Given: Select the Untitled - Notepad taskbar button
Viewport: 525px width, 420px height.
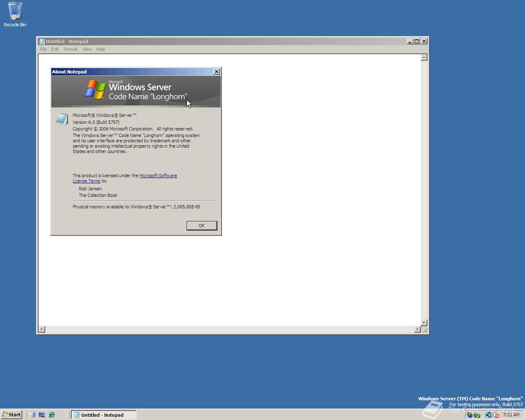Looking at the screenshot, I should [104, 415].
